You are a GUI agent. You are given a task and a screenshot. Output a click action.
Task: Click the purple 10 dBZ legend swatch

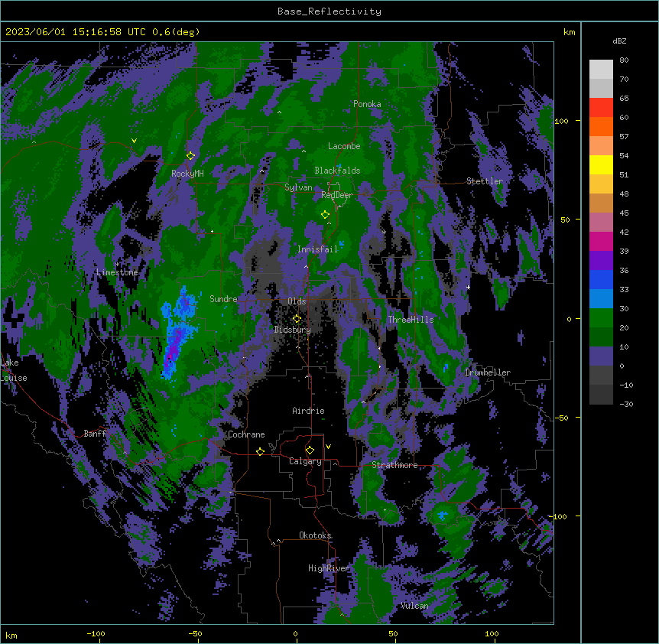pos(601,356)
